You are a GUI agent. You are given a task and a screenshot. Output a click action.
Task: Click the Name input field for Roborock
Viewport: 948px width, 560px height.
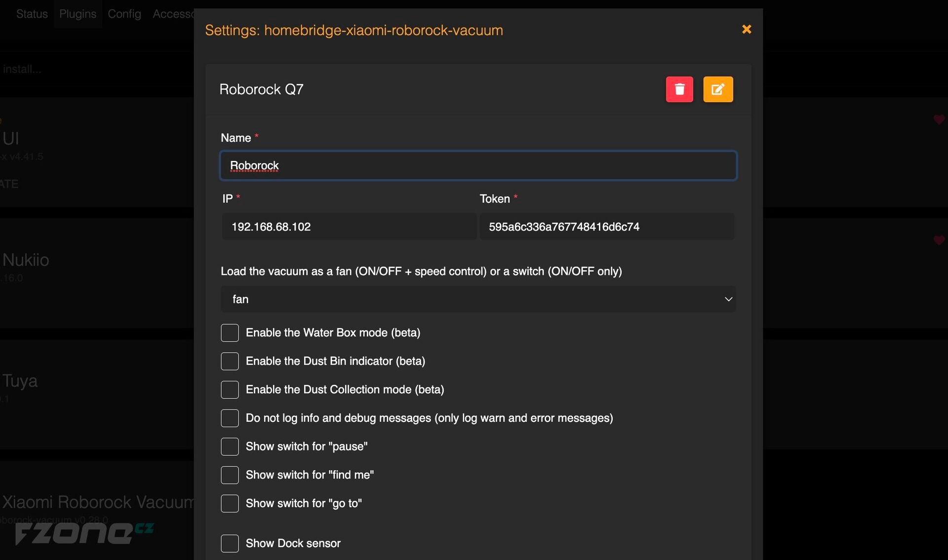pos(477,165)
